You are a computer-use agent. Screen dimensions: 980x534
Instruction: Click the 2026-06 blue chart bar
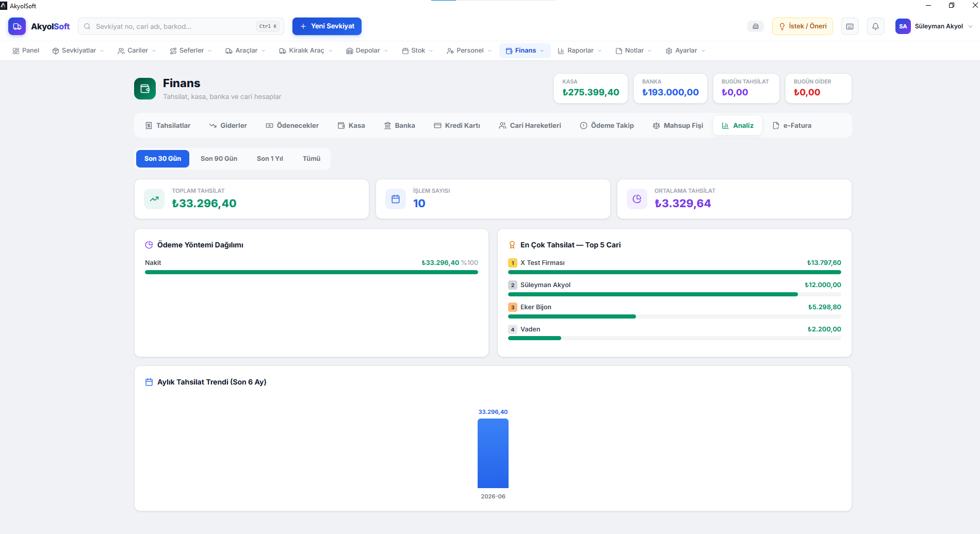pyautogui.click(x=493, y=454)
